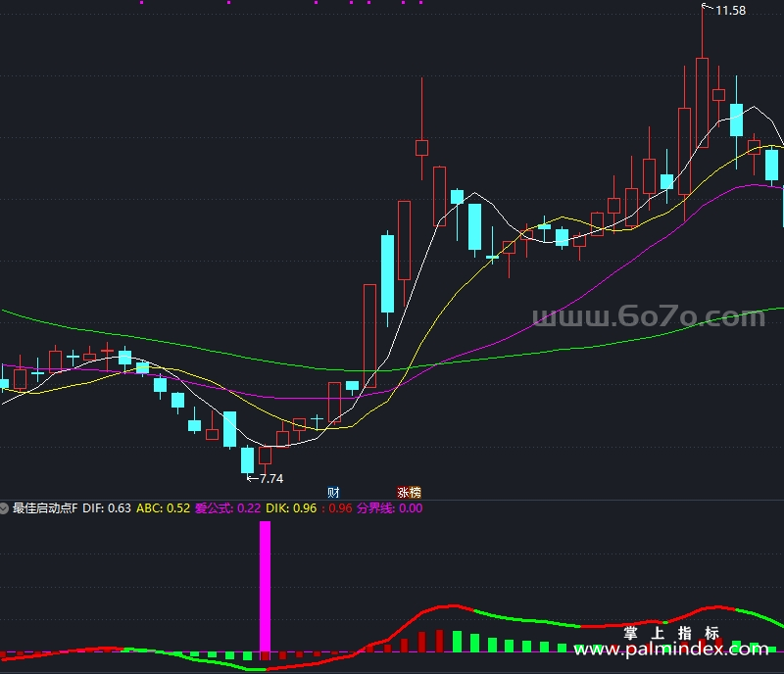Click the candlestick at the 11.58 high
Viewport: 784px width, 674px height.
point(702,103)
